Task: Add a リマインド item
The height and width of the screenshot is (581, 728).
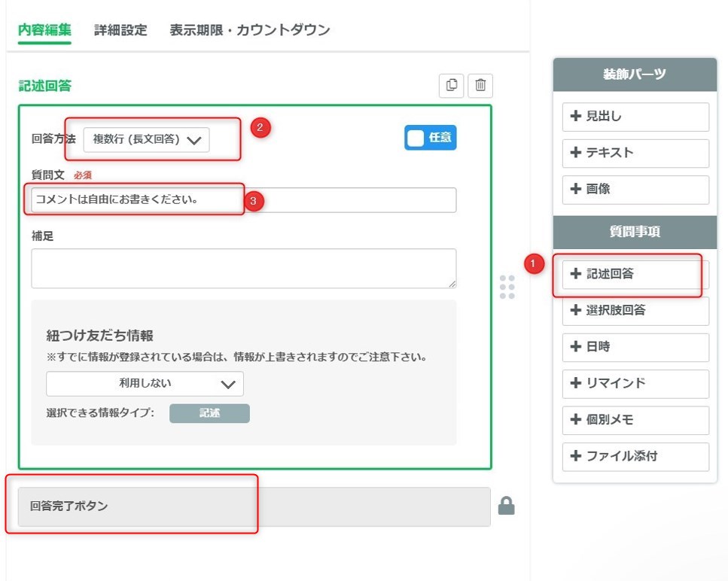Action: point(635,383)
